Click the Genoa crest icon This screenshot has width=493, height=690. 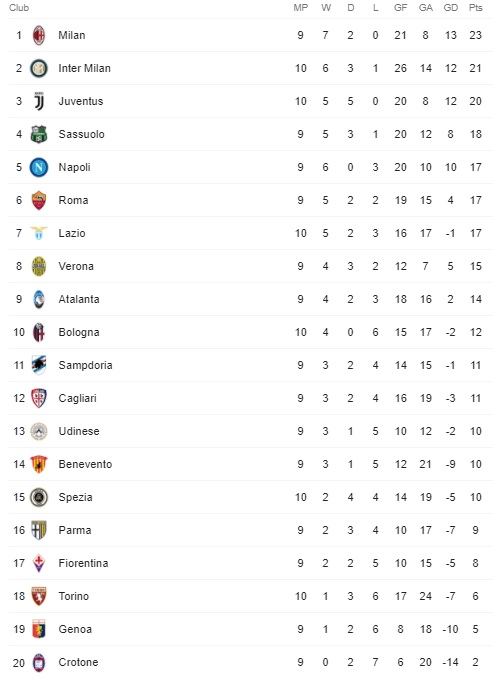point(39,629)
